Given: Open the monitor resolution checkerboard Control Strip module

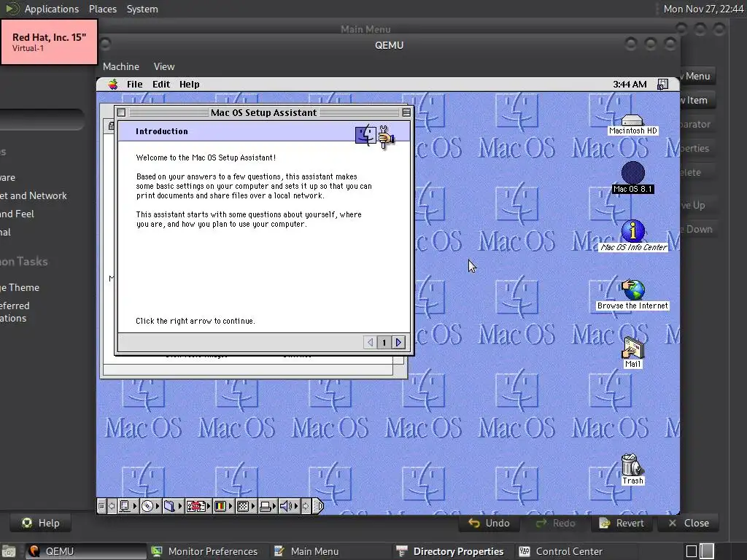Looking at the screenshot, I should [x=246, y=506].
